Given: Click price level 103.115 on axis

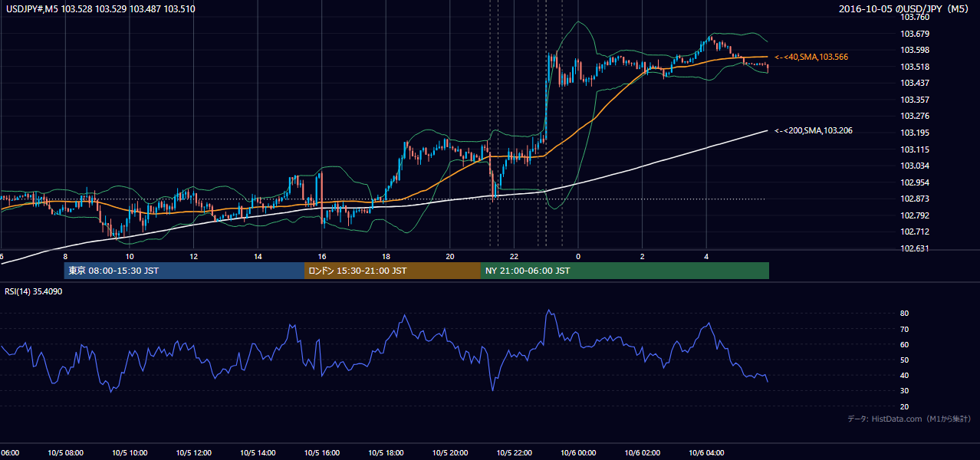Looking at the screenshot, I should [x=915, y=149].
